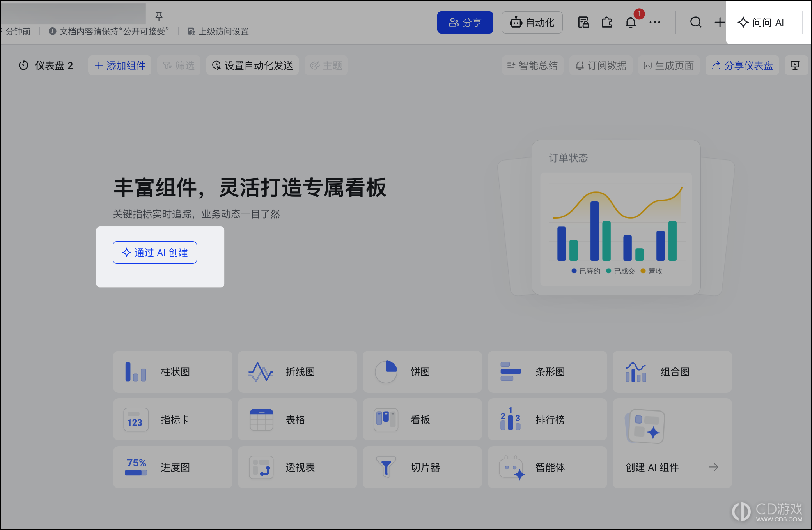The height and width of the screenshot is (530, 812).
Task: Click the 文档内容请保持“公开可接受” notice
Action: point(109,32)
